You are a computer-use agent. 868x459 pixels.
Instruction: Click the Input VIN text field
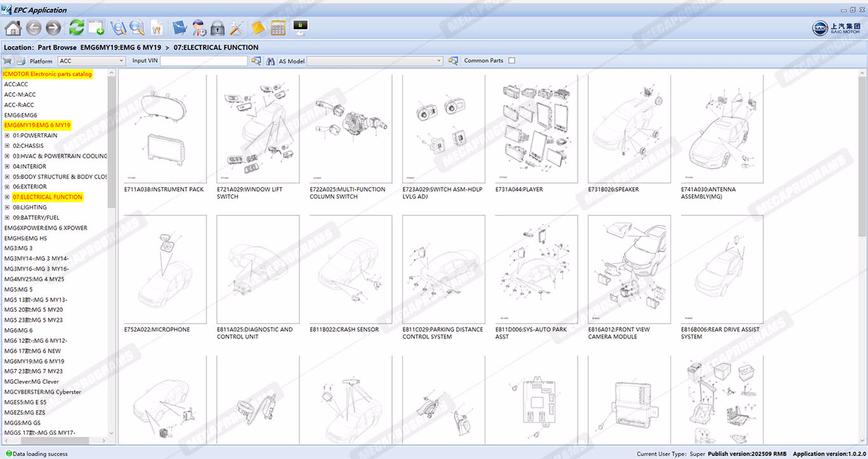point(203,61)
